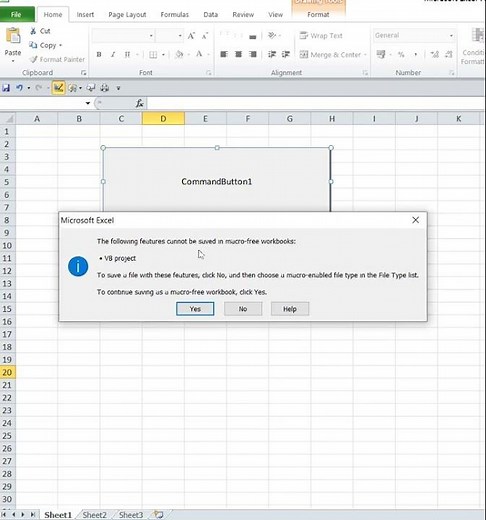Select the Format Painter brush
The image size is (486, 520).
[x=33, y=59]
